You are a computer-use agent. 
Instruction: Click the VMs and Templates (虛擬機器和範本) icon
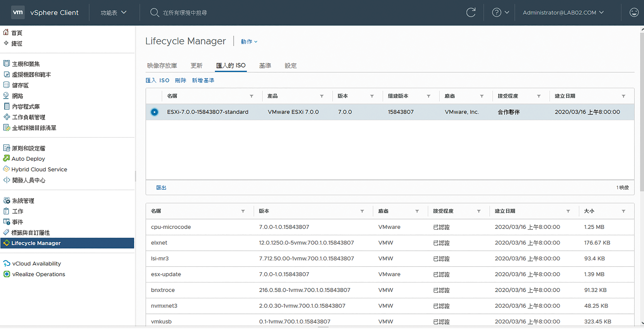click(7, 74)
